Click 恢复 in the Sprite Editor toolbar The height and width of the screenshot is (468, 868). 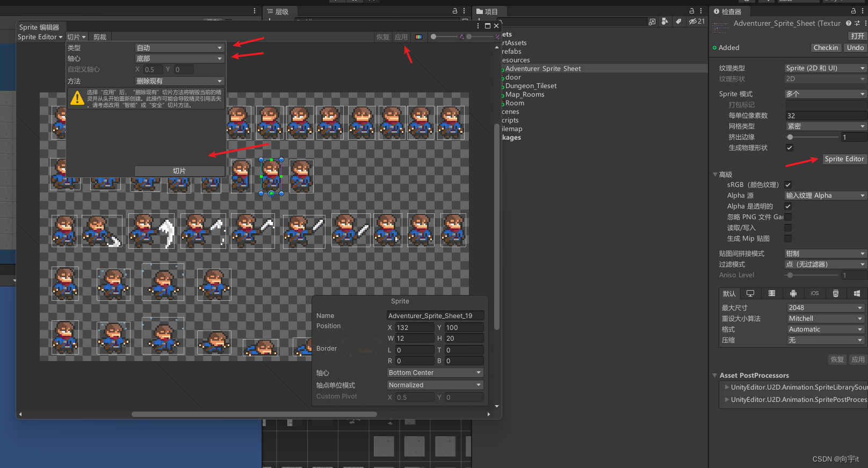383,37
